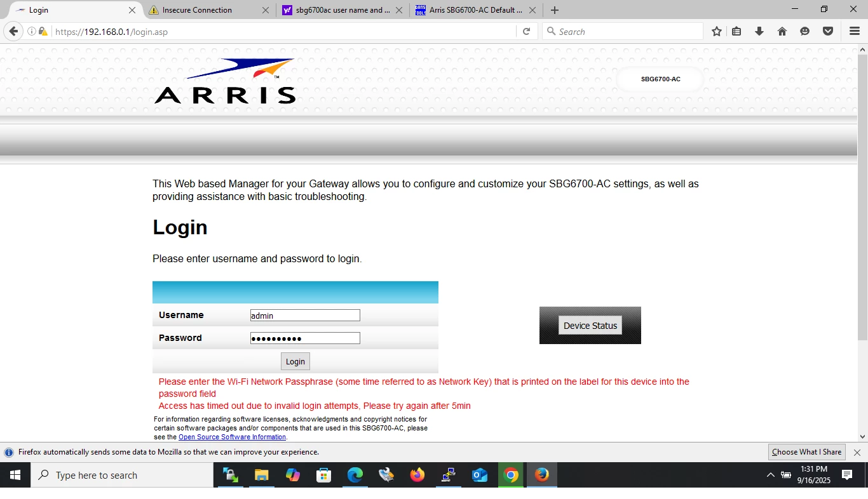Open the Windows Start menu
868x499 pixels.
pos(15,475)
